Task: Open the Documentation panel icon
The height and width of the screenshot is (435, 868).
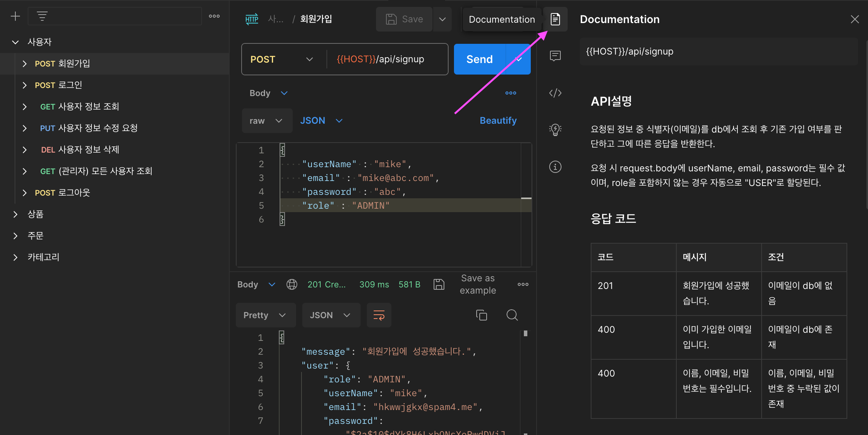Action: (x=555, y=19)
